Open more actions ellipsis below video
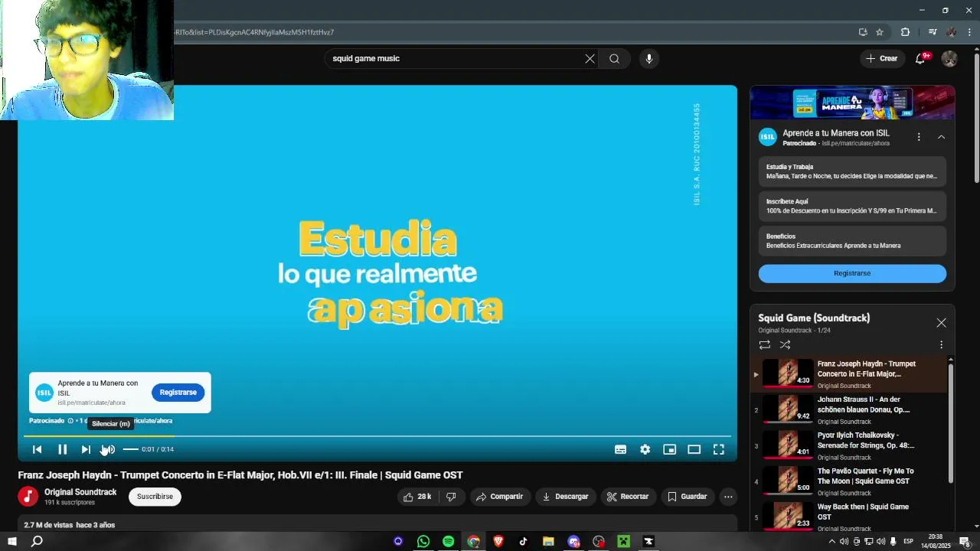The height and width of the screenshot is (551, 980). [728, 497]
